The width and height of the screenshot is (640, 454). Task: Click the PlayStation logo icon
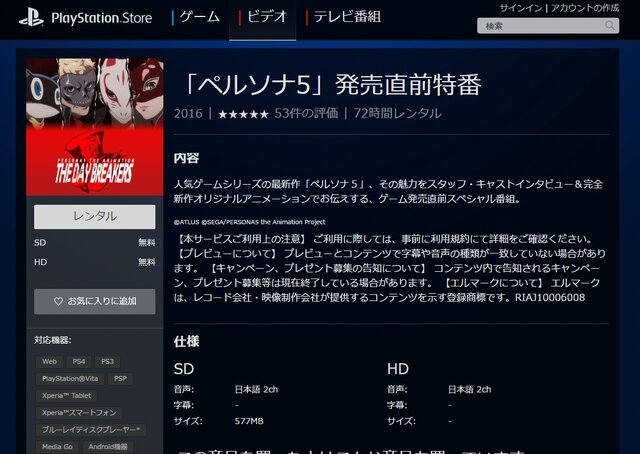click(31, 18)
